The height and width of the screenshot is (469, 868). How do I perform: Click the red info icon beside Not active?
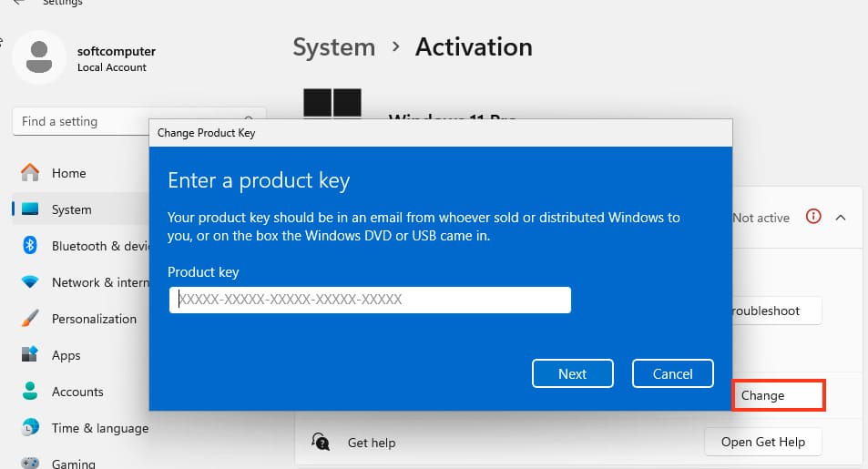813,217
